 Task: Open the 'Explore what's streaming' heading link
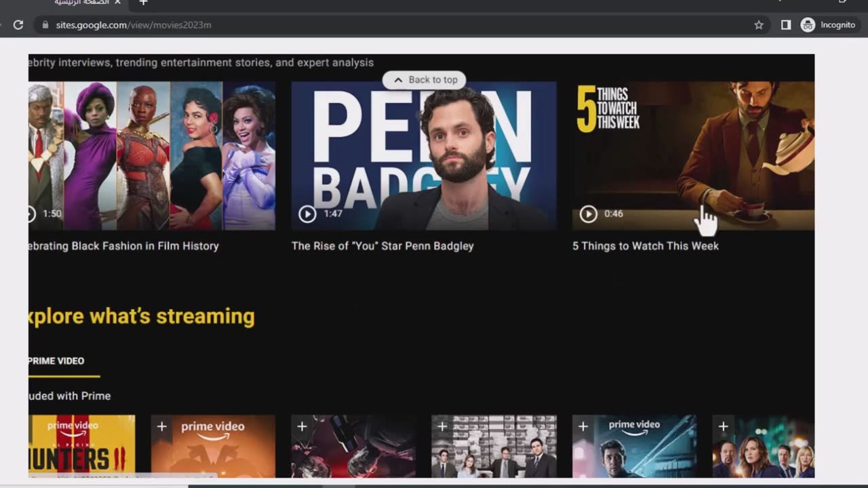(x=142, y=317)
